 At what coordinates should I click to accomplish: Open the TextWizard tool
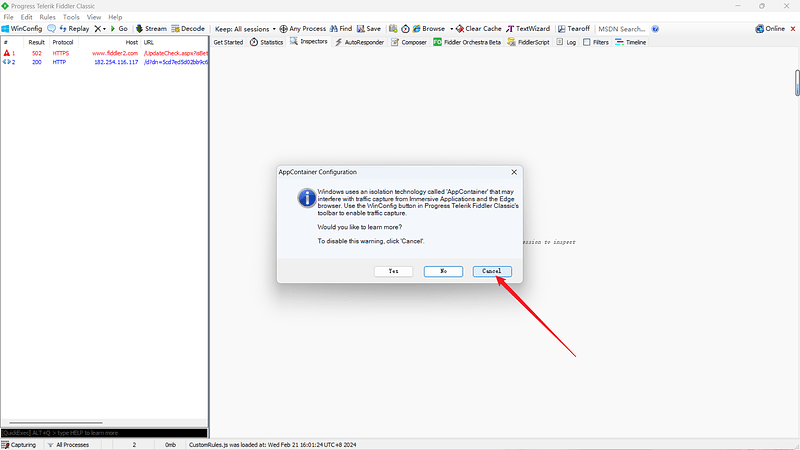(x=528, y=29)
